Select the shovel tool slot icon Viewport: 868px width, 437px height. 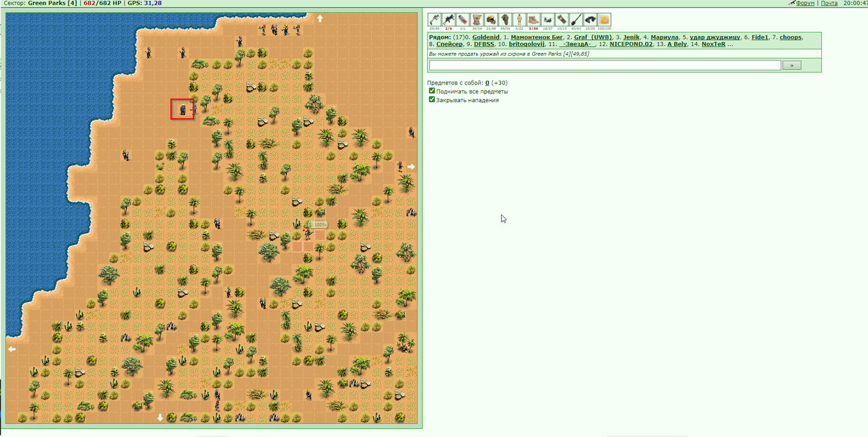click(x=576, y=20)
